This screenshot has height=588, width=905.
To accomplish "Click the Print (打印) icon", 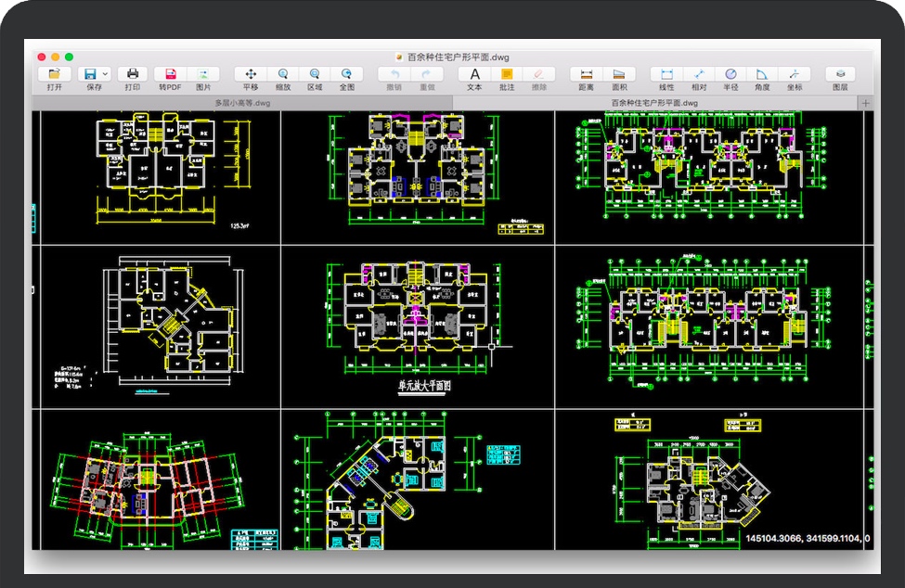I will pos(133,74).
